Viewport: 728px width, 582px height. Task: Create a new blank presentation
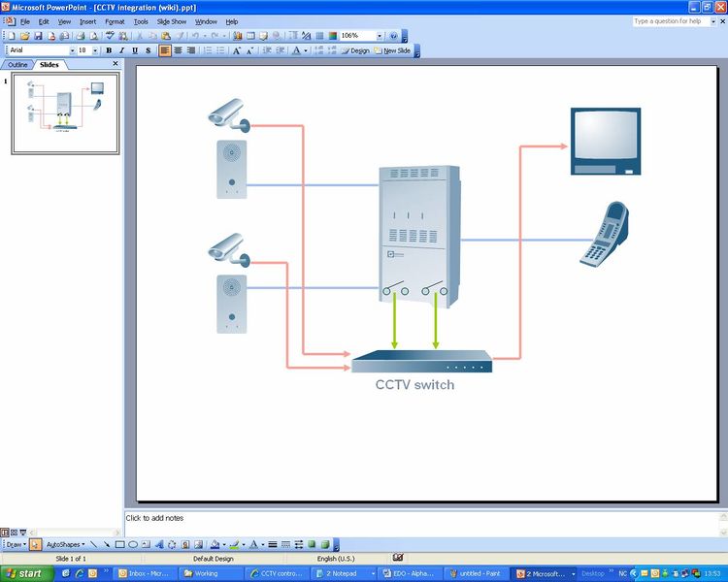pos(11,36)
